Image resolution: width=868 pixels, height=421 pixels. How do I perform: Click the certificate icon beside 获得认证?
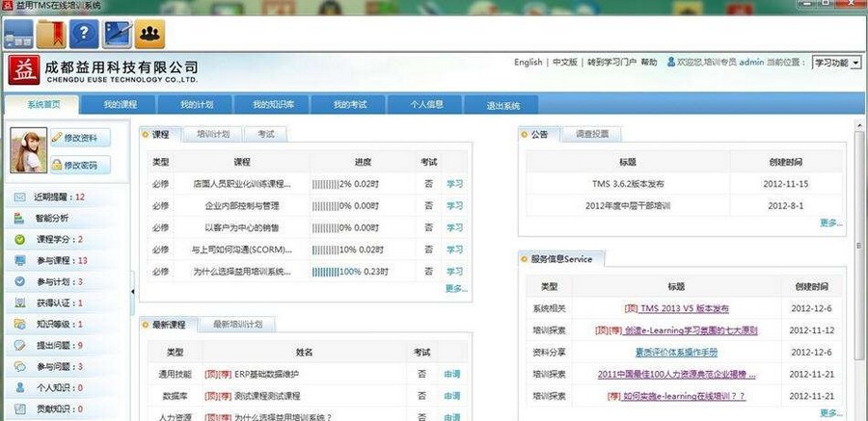[20, 303]
